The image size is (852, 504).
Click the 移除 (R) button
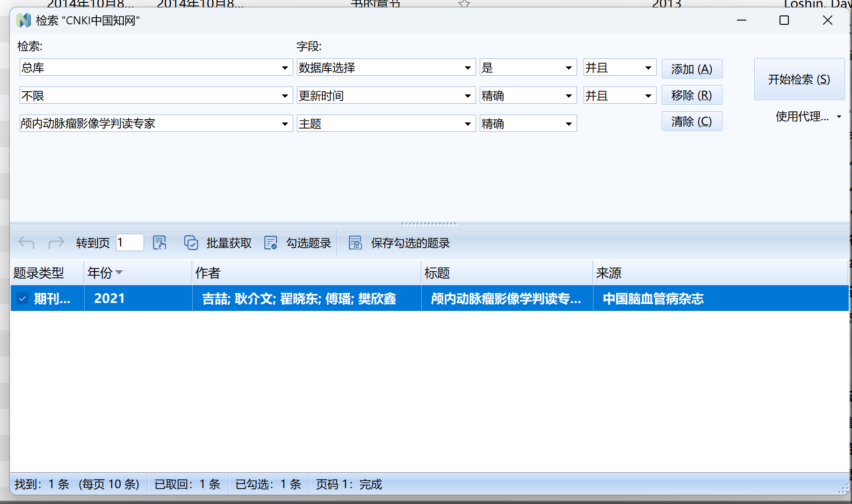tap(692, 95)
